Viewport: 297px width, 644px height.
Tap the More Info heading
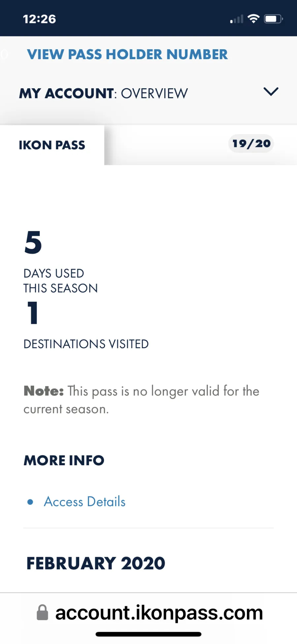click(x=64, y=460)
